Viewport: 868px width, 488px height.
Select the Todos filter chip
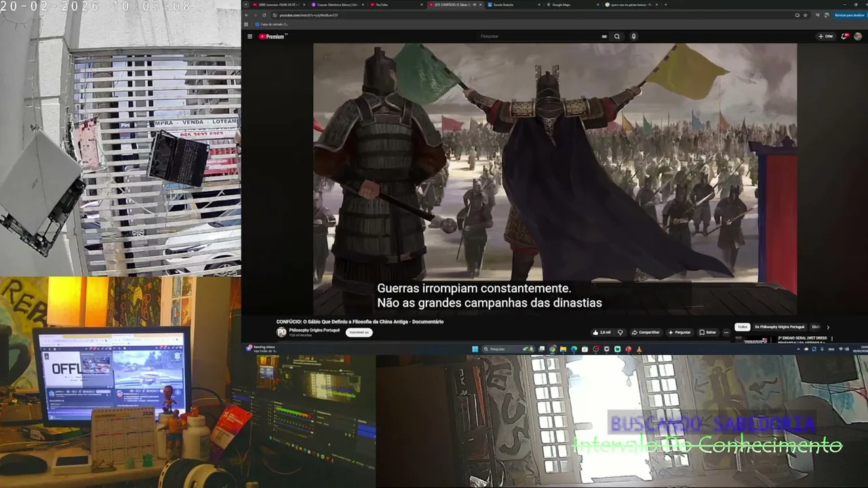click(743, 327)
